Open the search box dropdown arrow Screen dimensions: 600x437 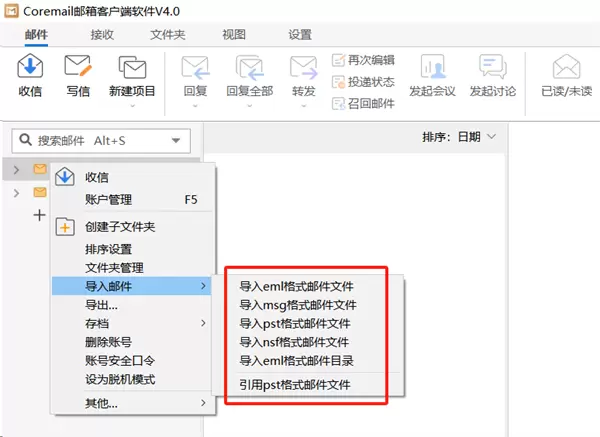[x=177, y=141]
